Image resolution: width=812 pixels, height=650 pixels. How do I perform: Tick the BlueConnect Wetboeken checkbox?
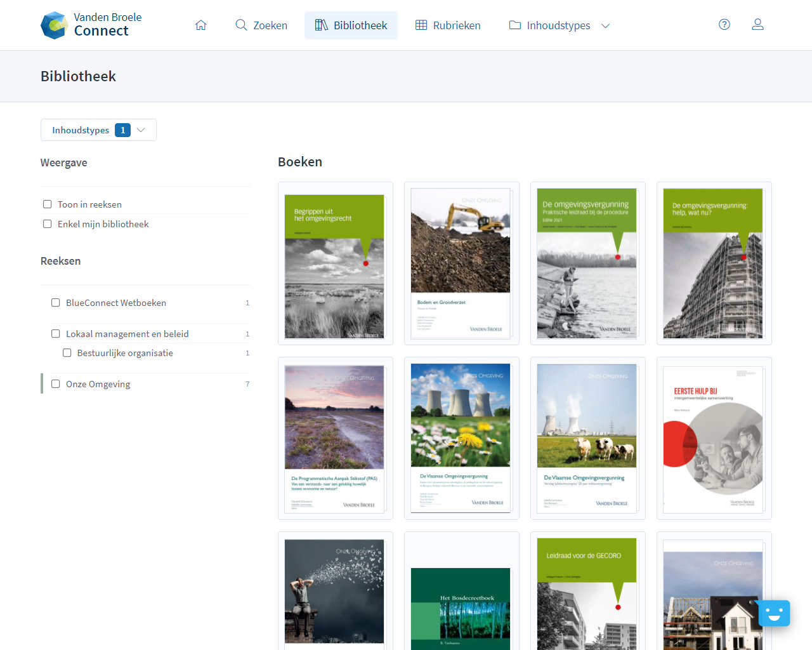pos(56,303)
